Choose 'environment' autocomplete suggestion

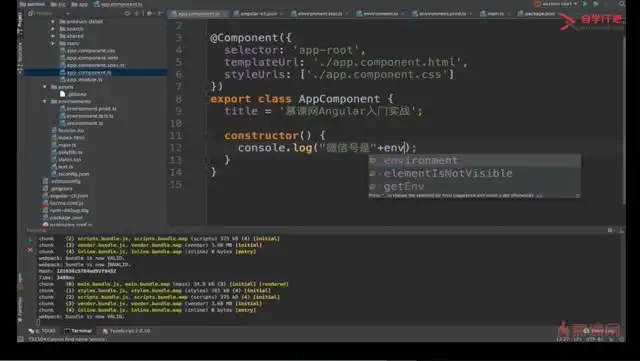(x=474, y=161)
